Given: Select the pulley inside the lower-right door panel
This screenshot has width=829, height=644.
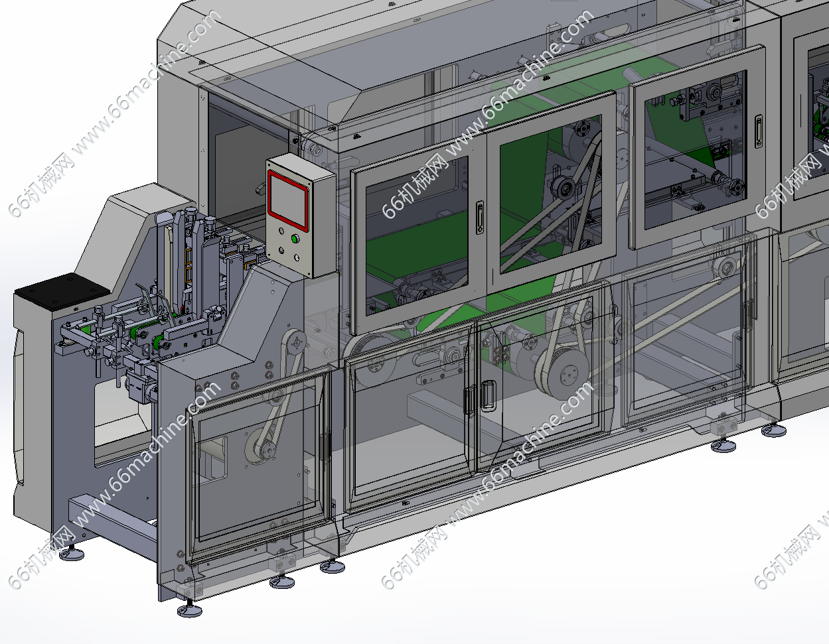Looking at the screenshot, I should 725,268.
